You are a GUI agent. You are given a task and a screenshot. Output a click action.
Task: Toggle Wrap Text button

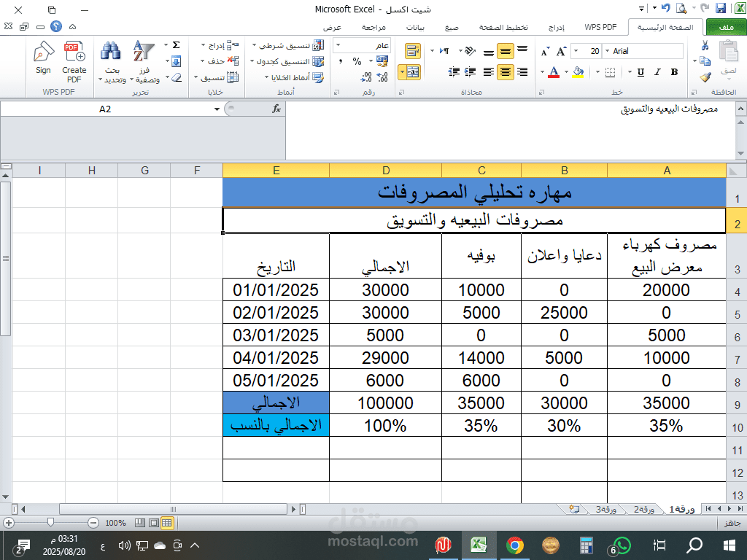[413, 50]
